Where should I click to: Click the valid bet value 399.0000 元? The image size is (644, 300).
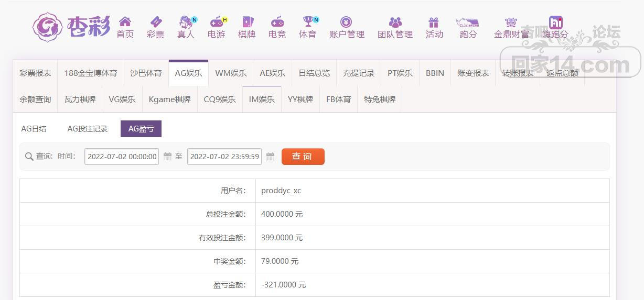click(x=282, y=238)
